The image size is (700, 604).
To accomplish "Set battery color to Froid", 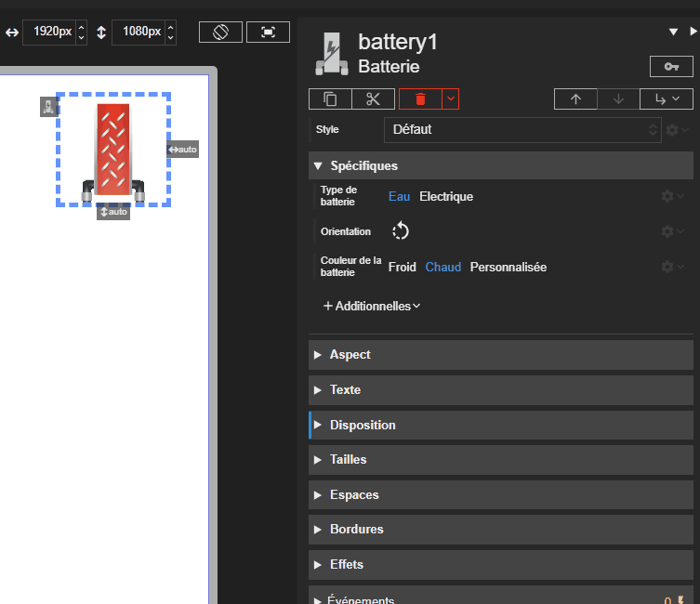I will tap(402, 267).
